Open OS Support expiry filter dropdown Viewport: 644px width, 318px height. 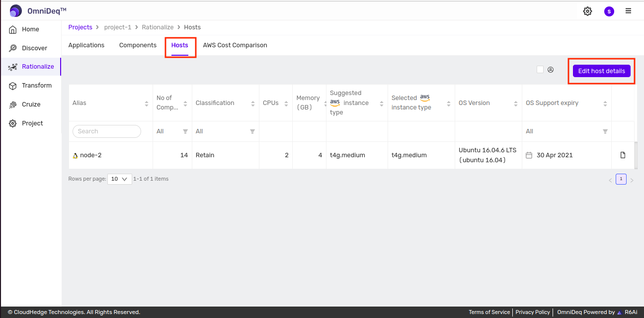566,131
